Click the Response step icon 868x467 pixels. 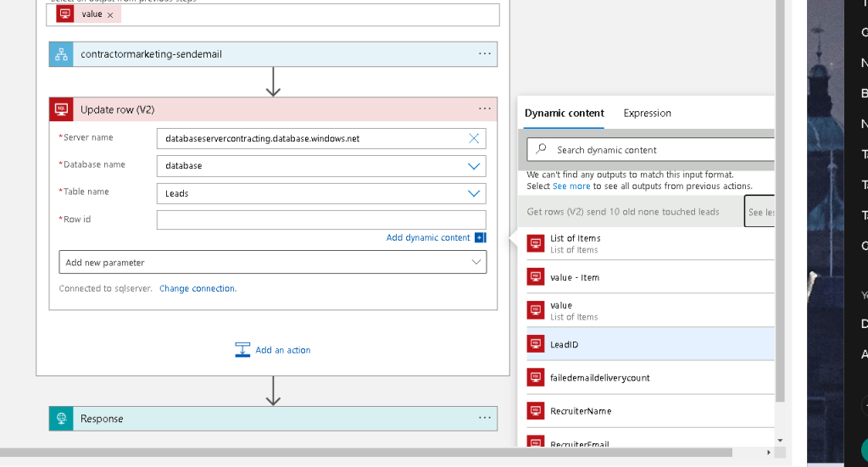click(61, 419)
